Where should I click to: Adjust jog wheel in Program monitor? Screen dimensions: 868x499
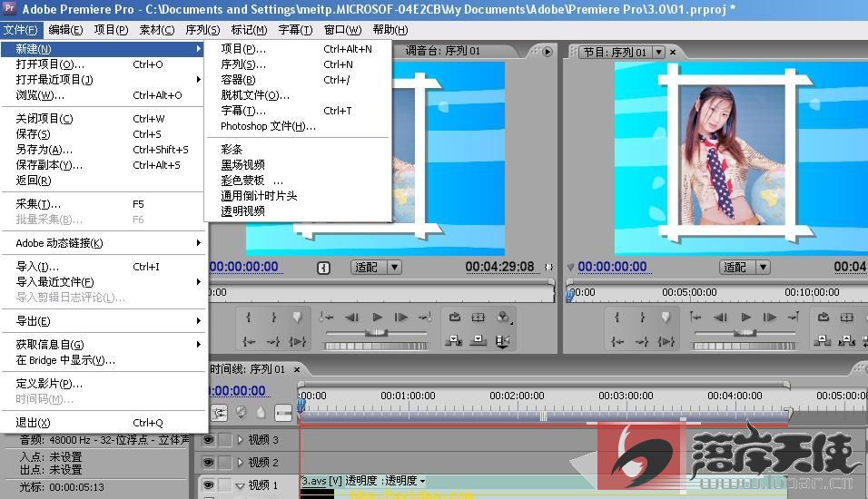744,346
